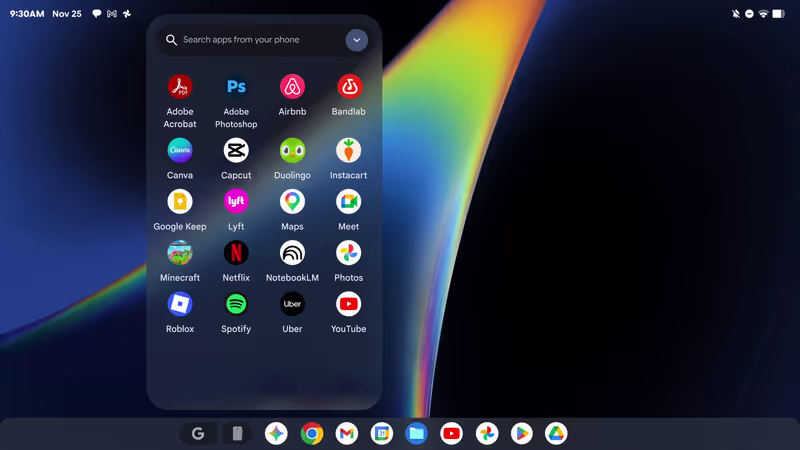The image size is (800, 450).
Task: Open the Airbnb app
Action: coord(292,87)
